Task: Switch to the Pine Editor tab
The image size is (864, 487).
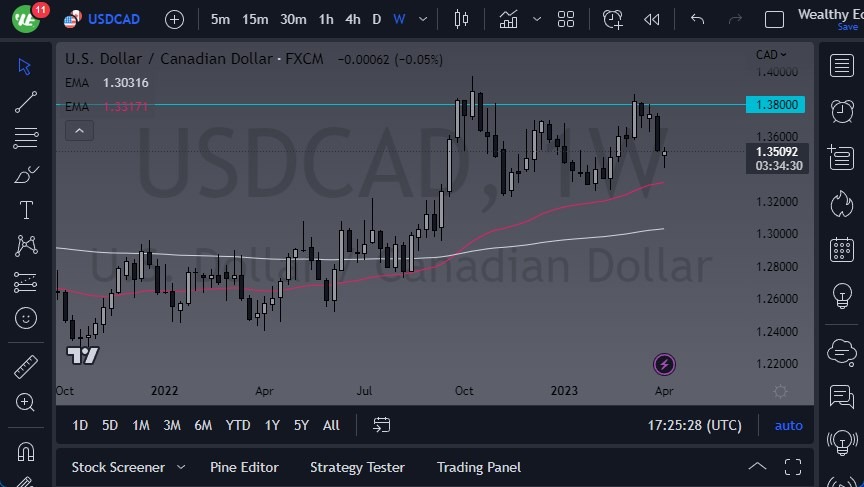Action: (244, 467)
